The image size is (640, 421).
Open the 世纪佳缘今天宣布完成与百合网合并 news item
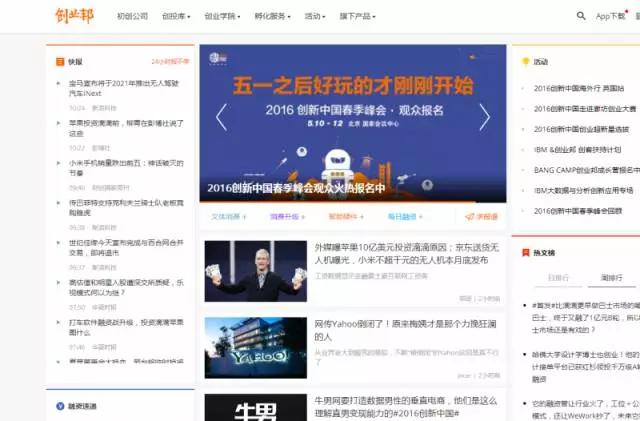(x=126, y=247)
